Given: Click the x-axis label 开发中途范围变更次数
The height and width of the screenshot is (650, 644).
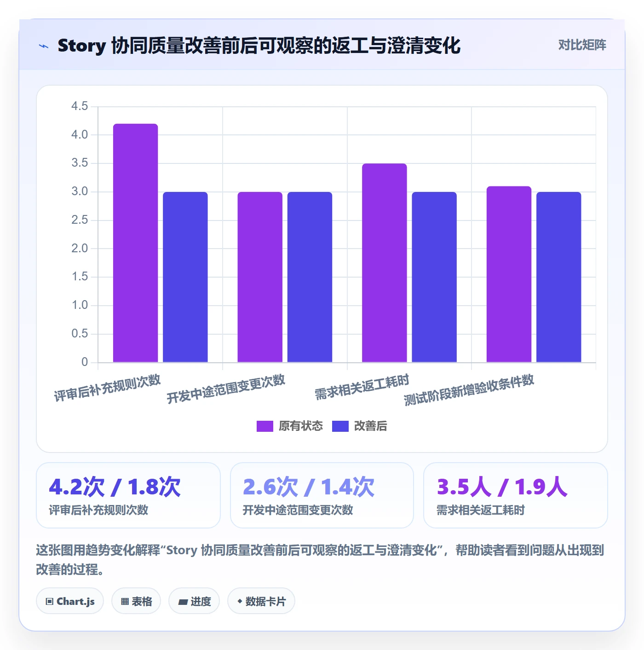Looking at the screenshot, I should tap(226, 389).
